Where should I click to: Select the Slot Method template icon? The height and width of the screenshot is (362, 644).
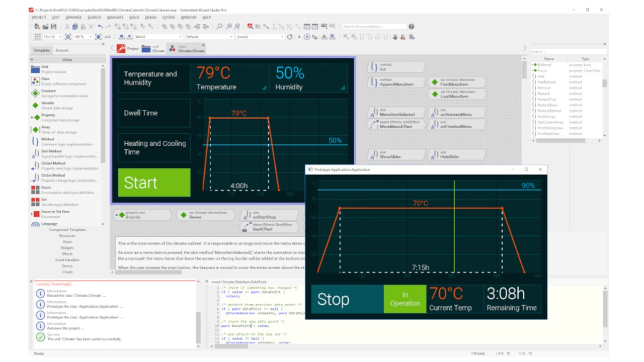click(35, 153)
